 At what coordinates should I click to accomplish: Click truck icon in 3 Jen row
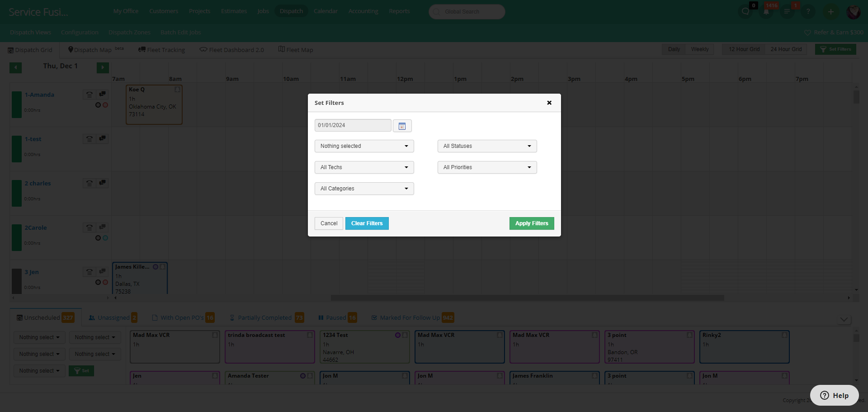102,272
